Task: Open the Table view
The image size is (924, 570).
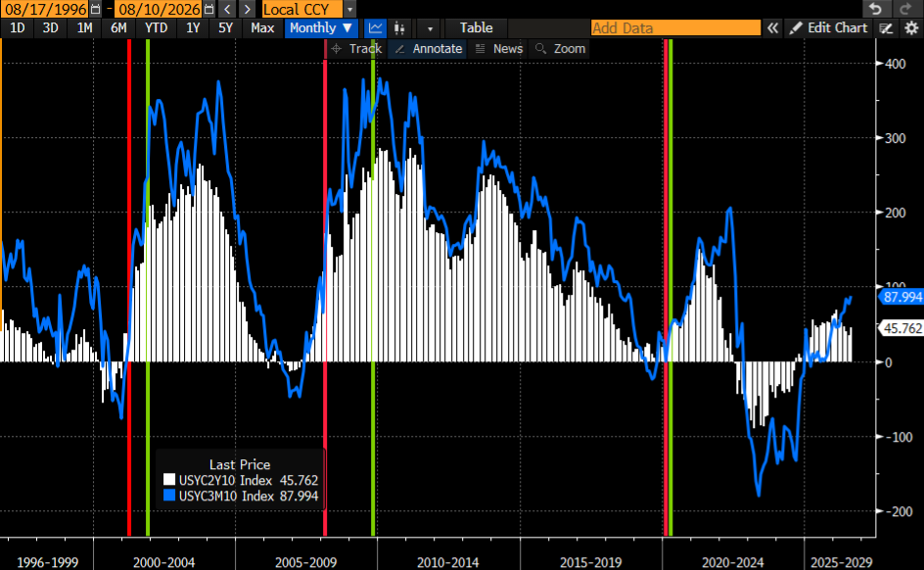Action: [476, 27]
